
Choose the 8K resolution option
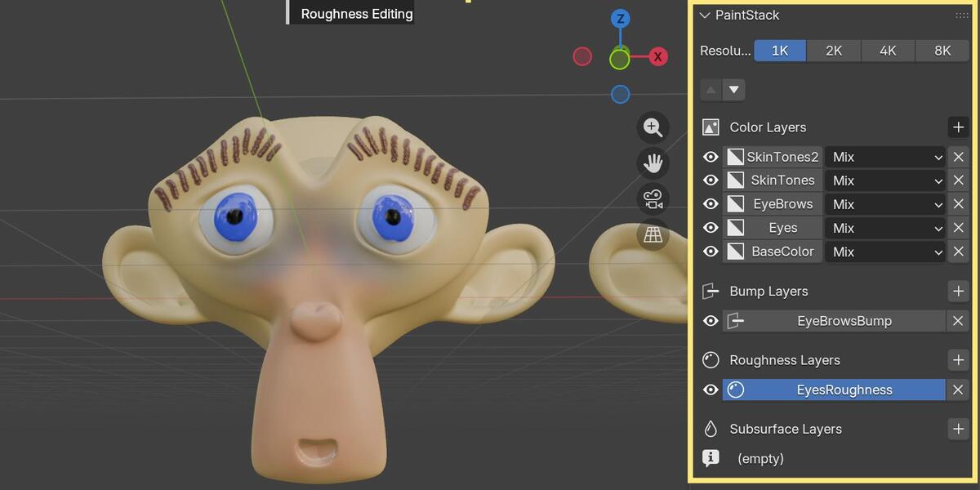coord(942,51)
